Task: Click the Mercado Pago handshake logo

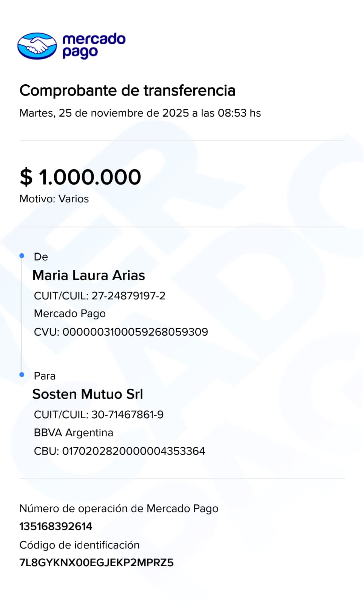Action: coord(37,46)
